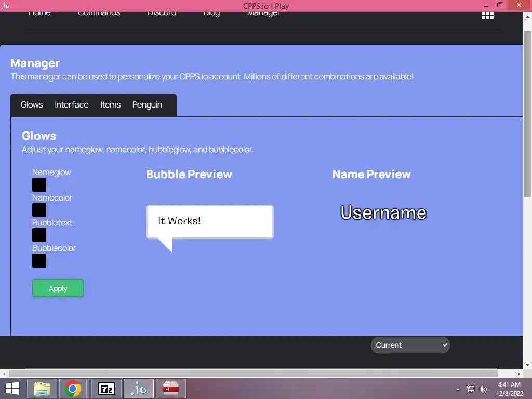
Task: Close the CPPS.io window
Action: coord(519,5)
